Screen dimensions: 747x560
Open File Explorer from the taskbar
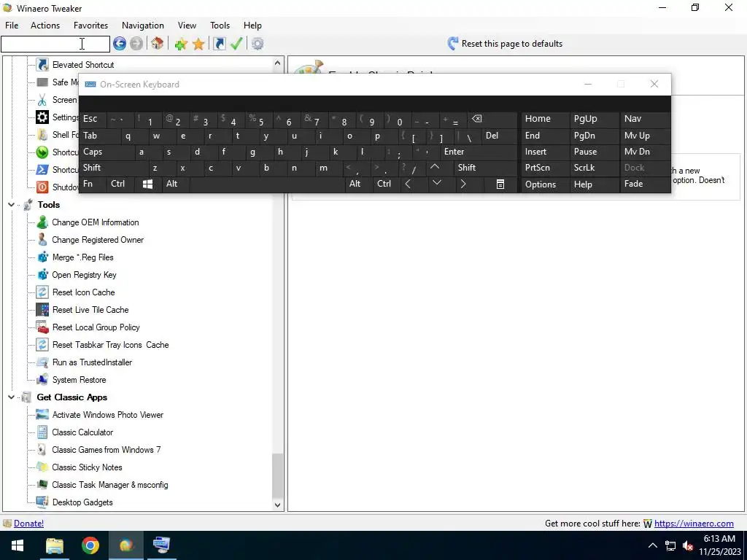(x=54, y=545)
